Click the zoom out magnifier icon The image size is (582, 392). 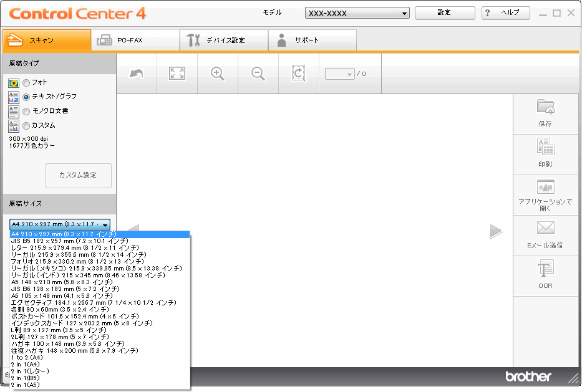258,74
